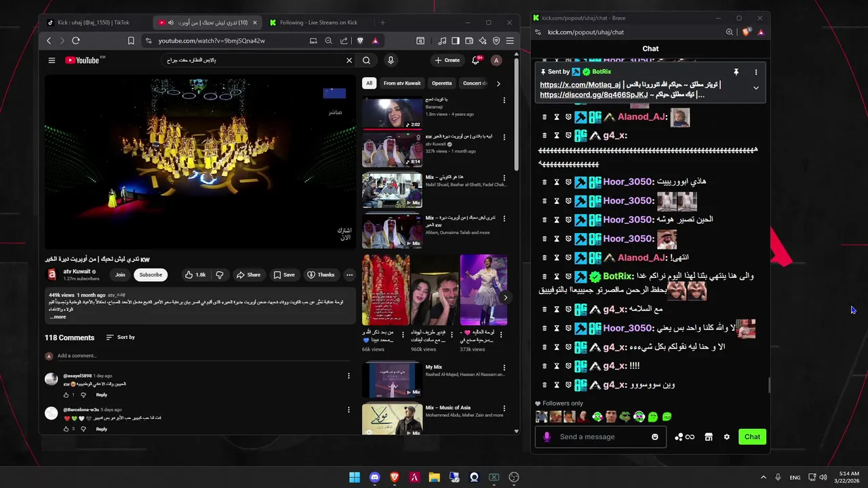
Task: Open the YouTube account avatar menu
Action: (496, 60)
